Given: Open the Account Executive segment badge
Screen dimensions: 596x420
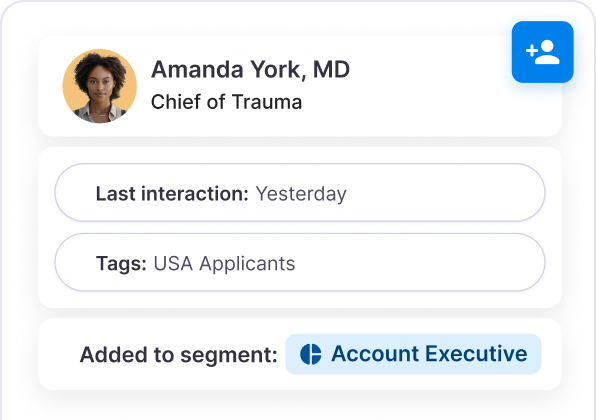Looking at the screenshot, I should [x=413, y=354].
